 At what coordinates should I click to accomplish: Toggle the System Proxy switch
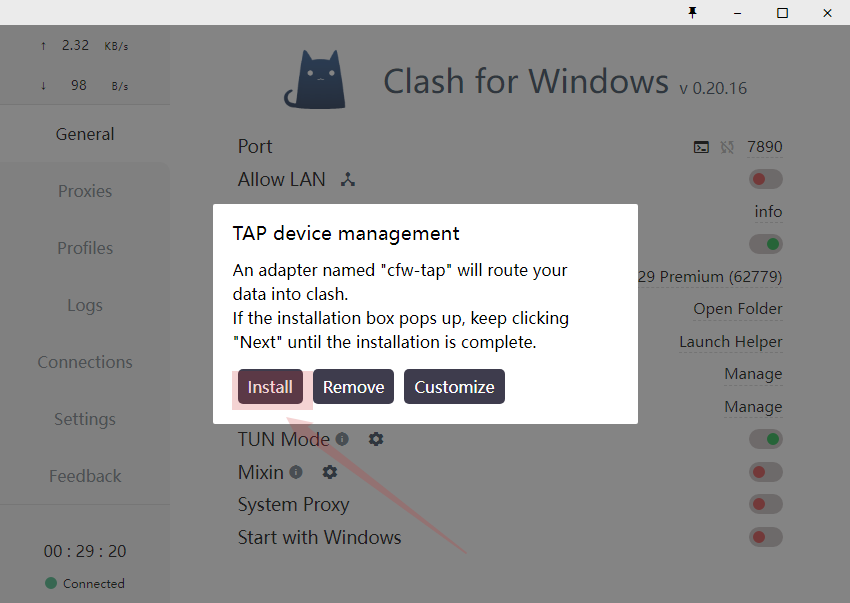[765, 504]
